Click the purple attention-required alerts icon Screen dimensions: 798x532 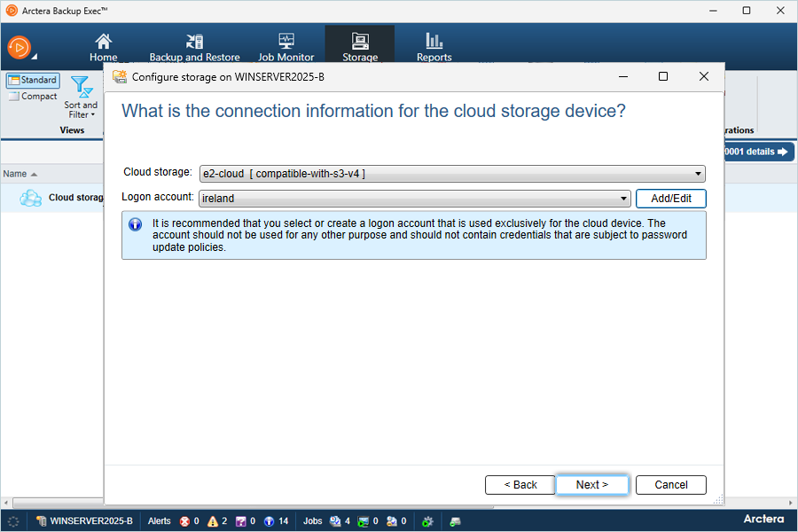240,521
